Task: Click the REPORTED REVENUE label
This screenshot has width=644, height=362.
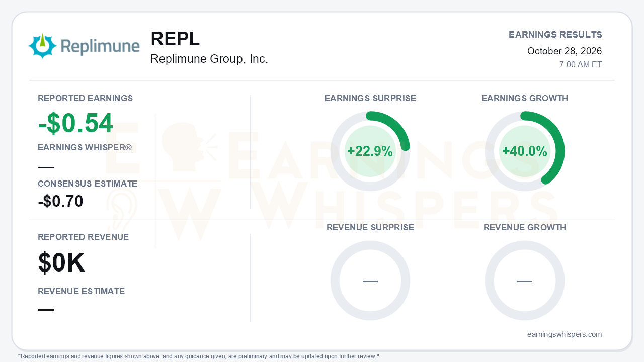Action: click(84, 237)
